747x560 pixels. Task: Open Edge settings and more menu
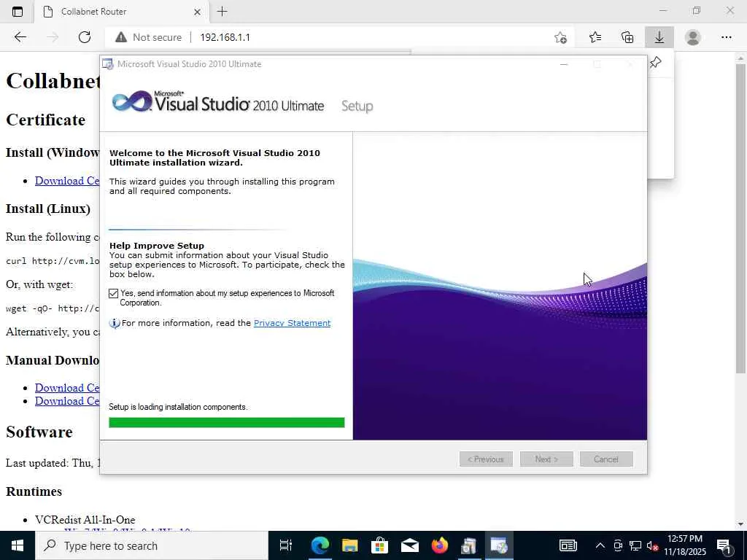pyautogui.click(x=726, y=37)
